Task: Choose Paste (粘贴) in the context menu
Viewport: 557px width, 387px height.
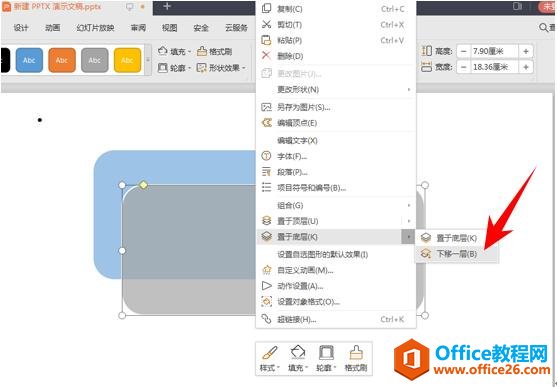Action: click(x=336, y=40)
